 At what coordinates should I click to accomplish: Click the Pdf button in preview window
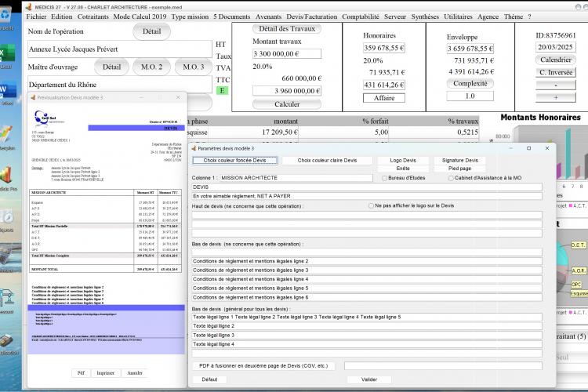tap(81, 373)
